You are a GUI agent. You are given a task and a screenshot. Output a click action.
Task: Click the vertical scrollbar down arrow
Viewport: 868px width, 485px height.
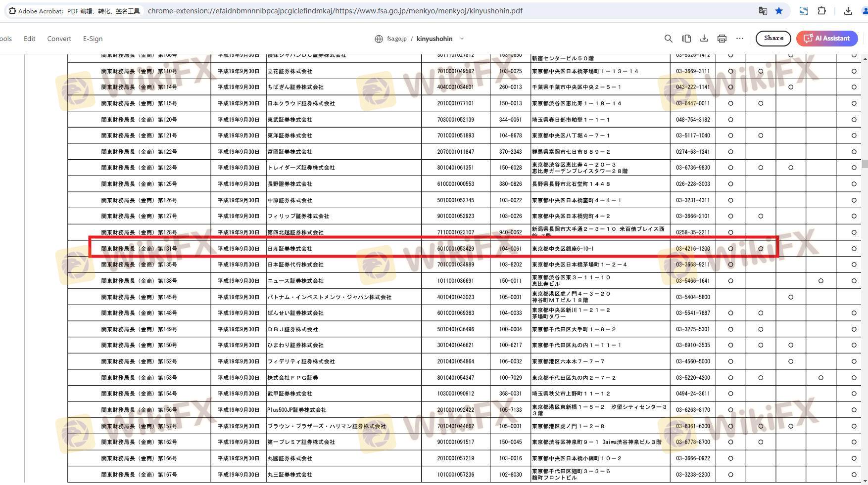(865, 481)
